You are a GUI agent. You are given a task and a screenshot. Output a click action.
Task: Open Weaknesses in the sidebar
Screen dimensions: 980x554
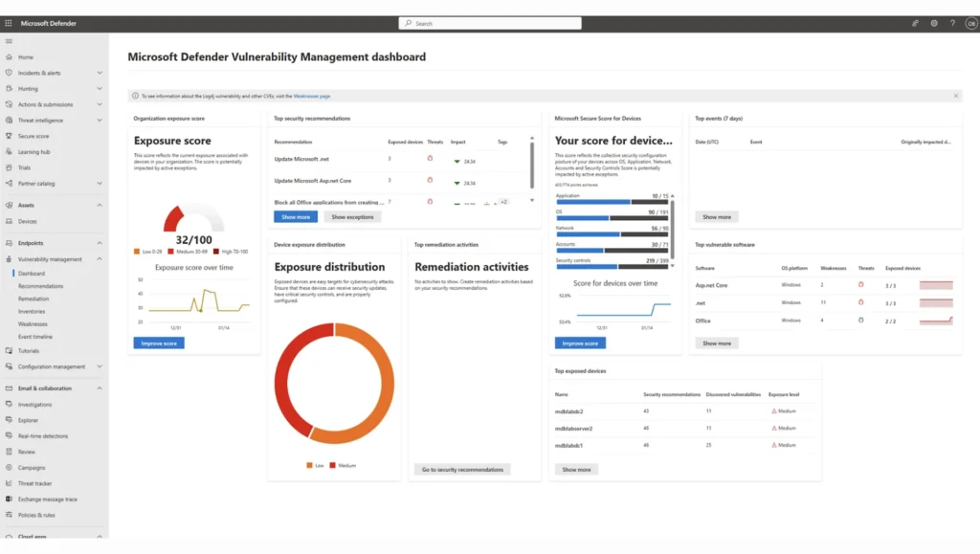click(x=33, y=324)
